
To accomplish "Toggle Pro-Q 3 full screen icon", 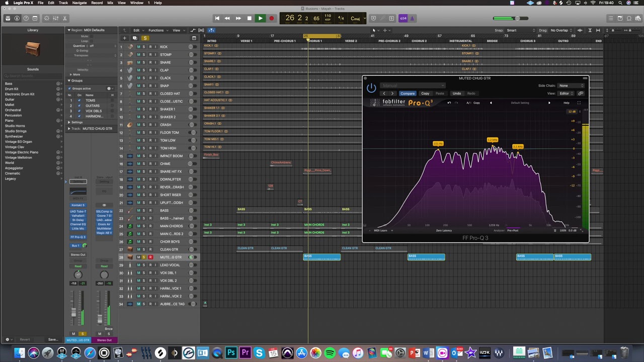I will [579, 103].
